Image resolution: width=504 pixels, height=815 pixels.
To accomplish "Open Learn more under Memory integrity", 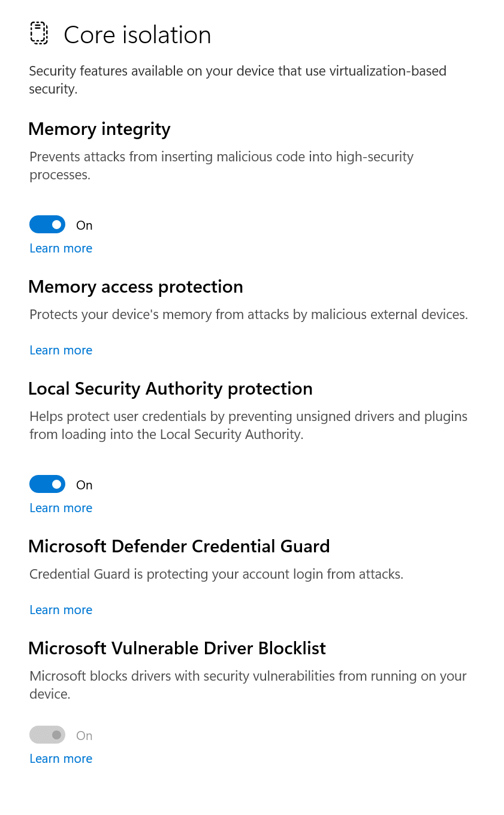I will coord(61,248).
